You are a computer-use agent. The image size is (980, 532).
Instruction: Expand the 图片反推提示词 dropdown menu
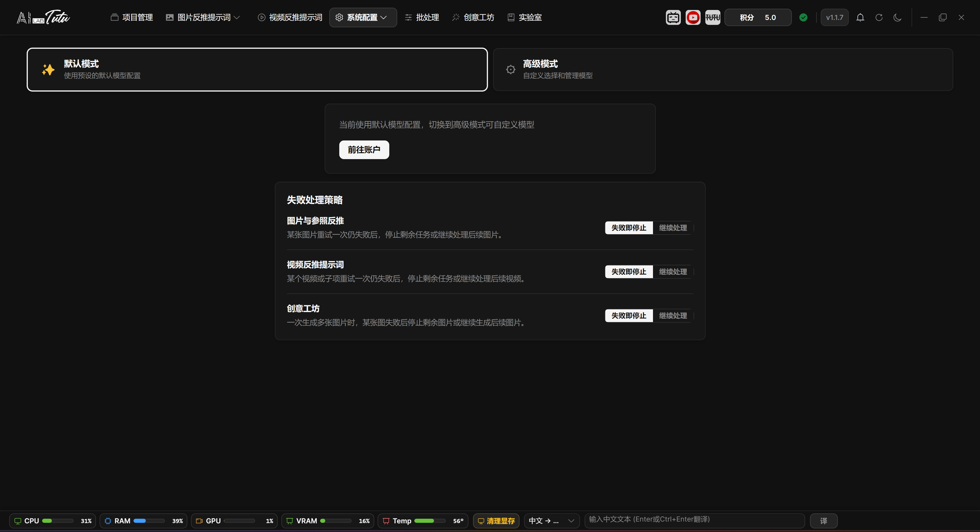(x=203, y=18)
